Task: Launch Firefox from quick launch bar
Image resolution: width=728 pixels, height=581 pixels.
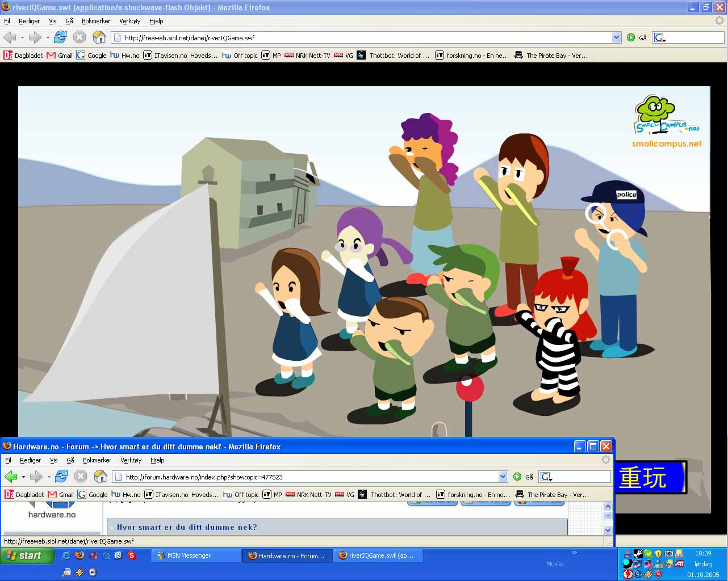Action: click(x=80, y=555)
